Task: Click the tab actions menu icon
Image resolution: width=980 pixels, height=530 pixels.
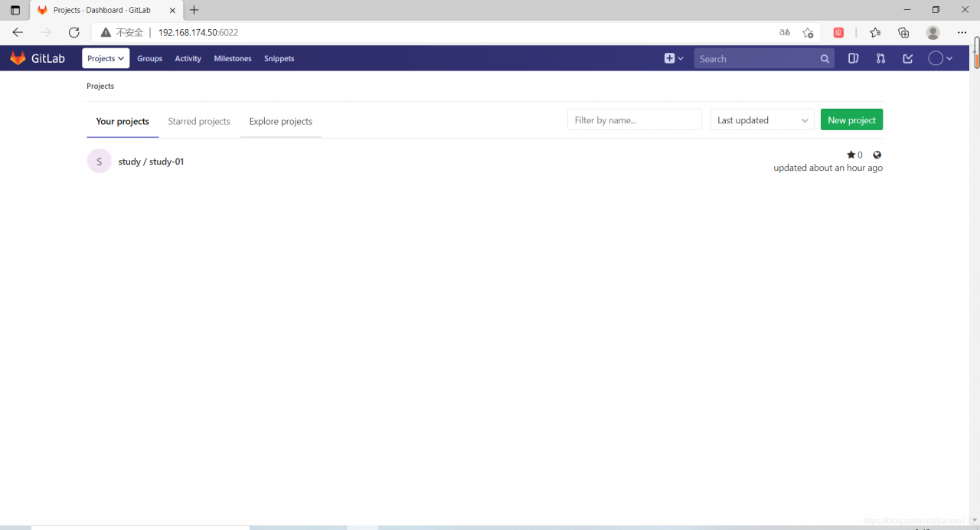Action: [15, 10]
